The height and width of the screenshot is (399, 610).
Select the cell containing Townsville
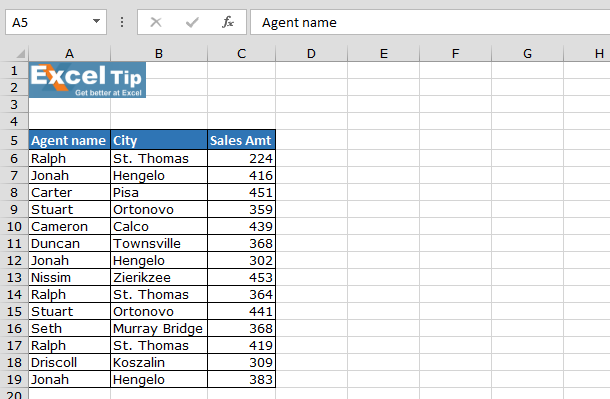159,243
